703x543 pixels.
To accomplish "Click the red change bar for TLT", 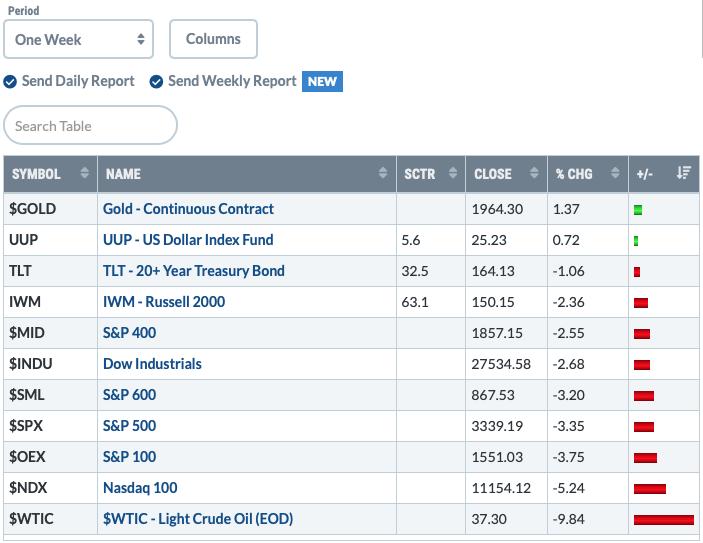I will 637,272.
